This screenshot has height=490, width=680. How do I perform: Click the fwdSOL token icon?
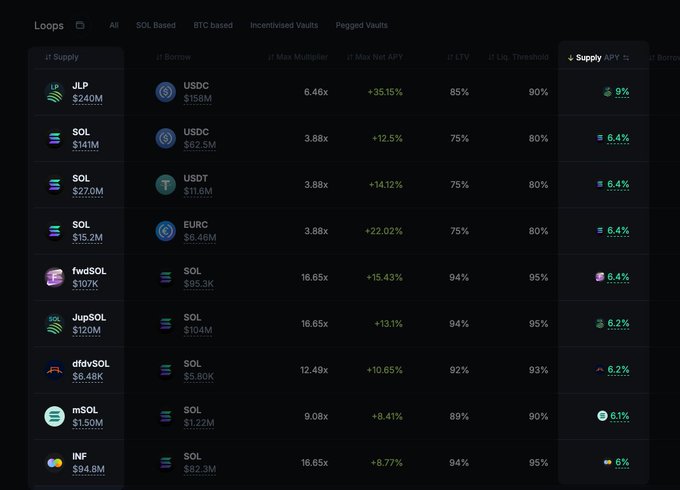[54, 277]
